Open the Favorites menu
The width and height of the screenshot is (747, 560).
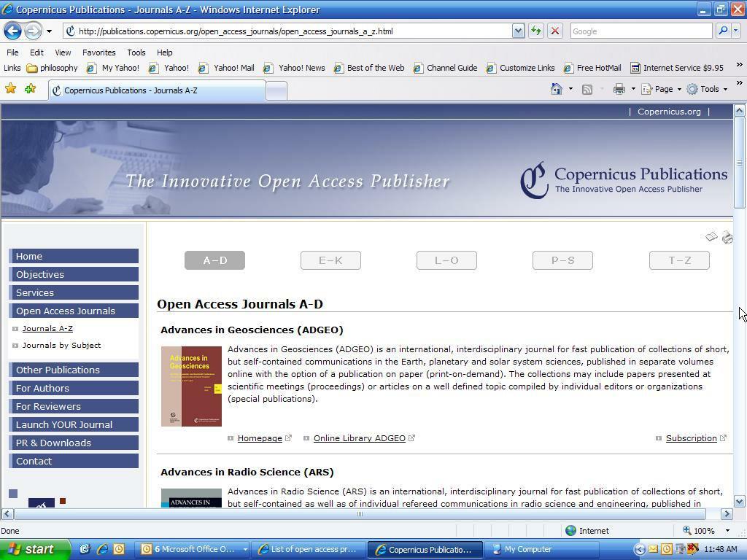tap(98, 52)
